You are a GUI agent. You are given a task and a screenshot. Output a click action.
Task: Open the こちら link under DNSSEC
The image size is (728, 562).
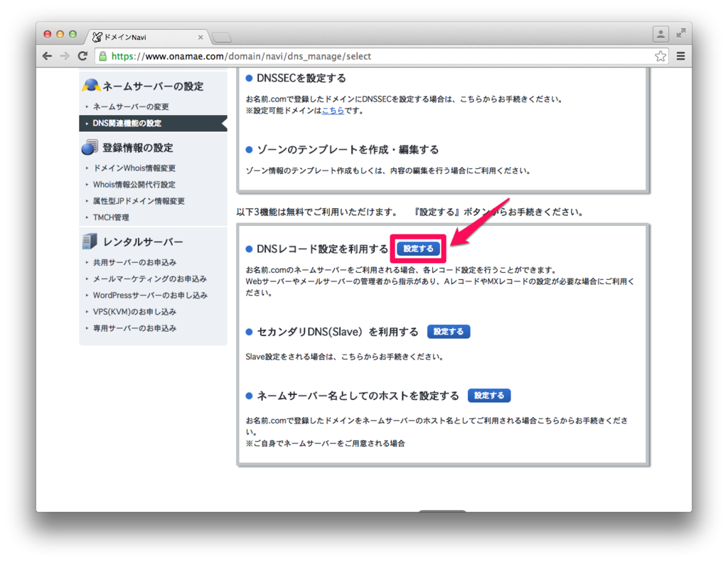[333, 111]
